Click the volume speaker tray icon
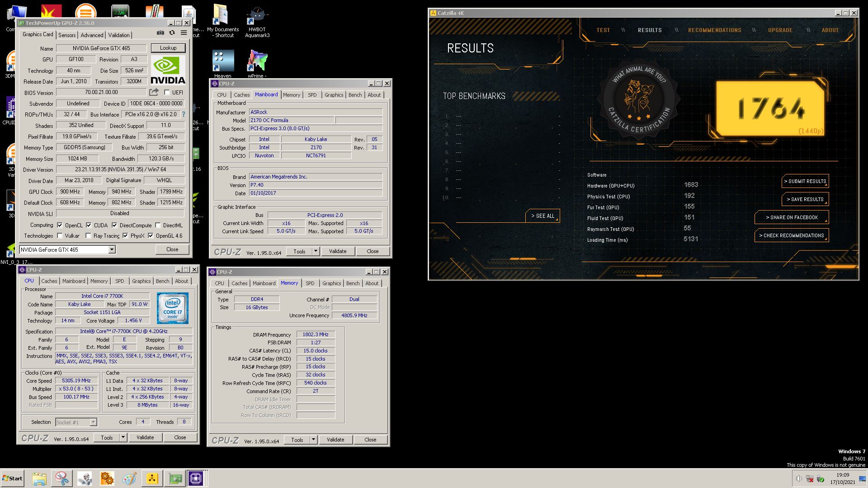Image resolution: width=868 pixels, height=488 pixels. coord(799,479)
